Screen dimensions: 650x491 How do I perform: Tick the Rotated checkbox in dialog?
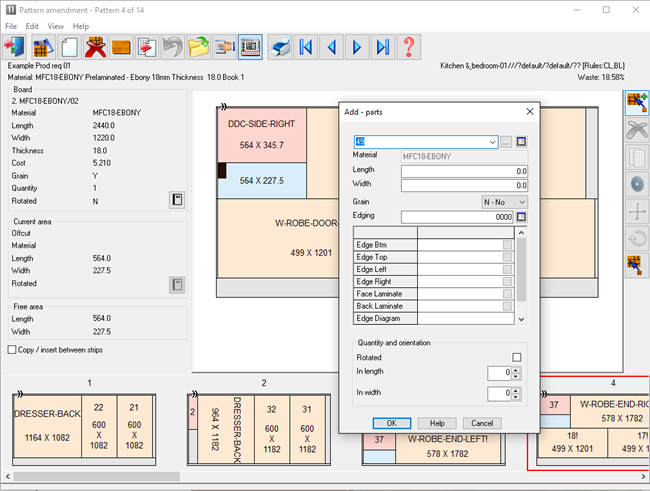517,357
